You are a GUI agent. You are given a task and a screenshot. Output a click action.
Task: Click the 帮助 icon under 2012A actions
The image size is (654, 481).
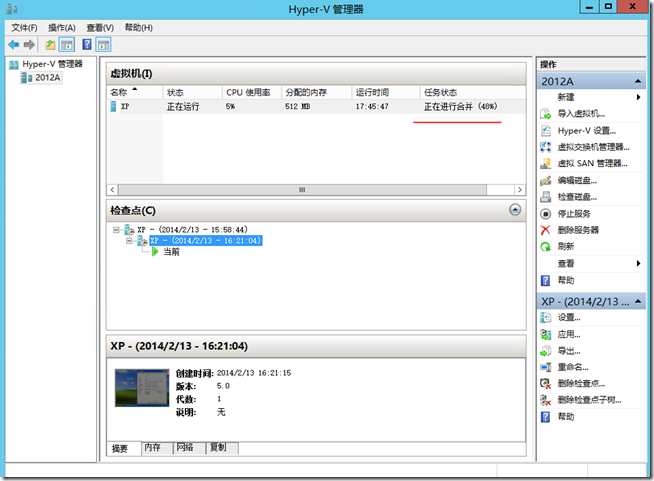coord(546,280)
